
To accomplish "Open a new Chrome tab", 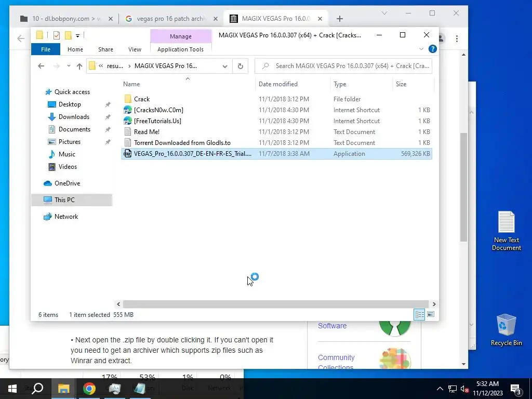I will 340,19.
